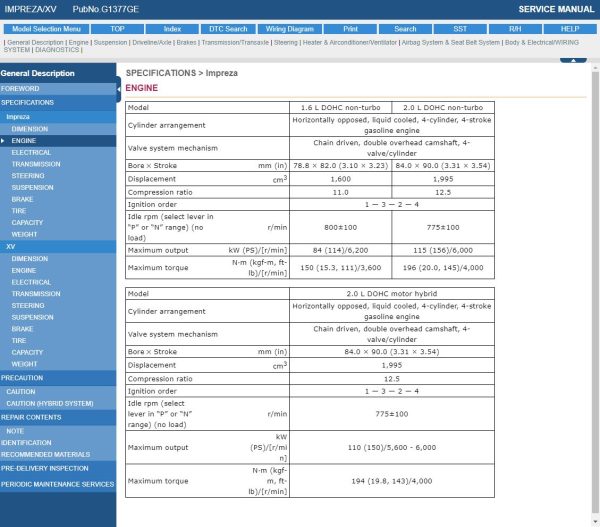Open PRE-DELIVERY INSPECTION sidebar entry
600x527 pixels.
[58, 468]
